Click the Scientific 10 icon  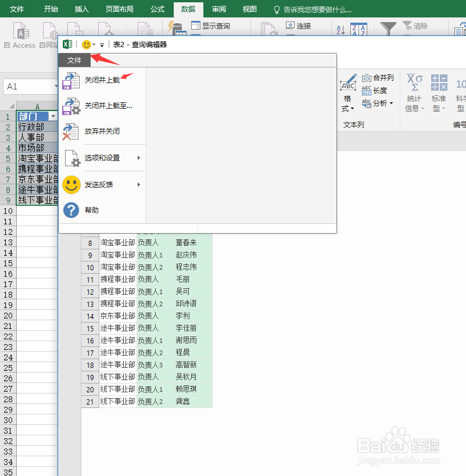point(461,84)
